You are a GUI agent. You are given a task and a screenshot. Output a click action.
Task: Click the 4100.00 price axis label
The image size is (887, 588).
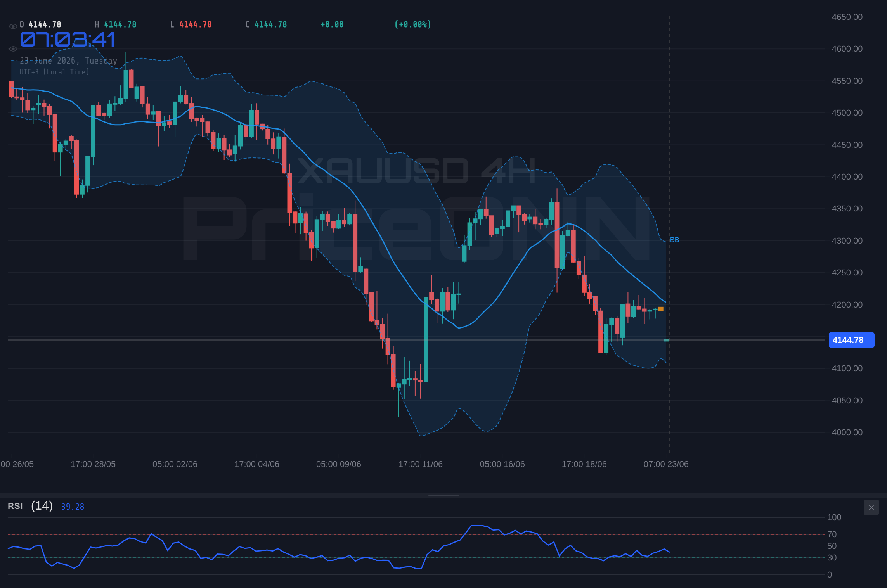[x=847, y=368]
